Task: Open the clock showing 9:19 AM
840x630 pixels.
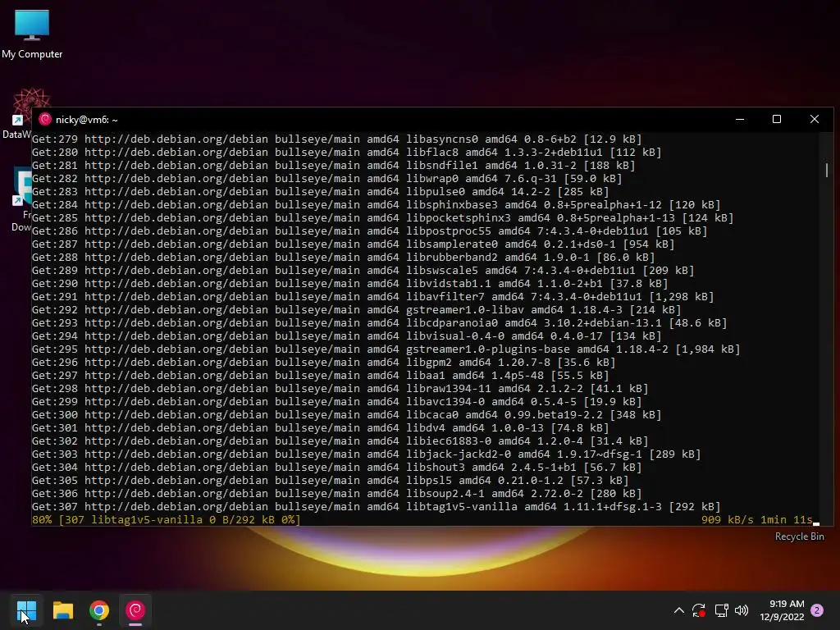Action: point(782,610)
